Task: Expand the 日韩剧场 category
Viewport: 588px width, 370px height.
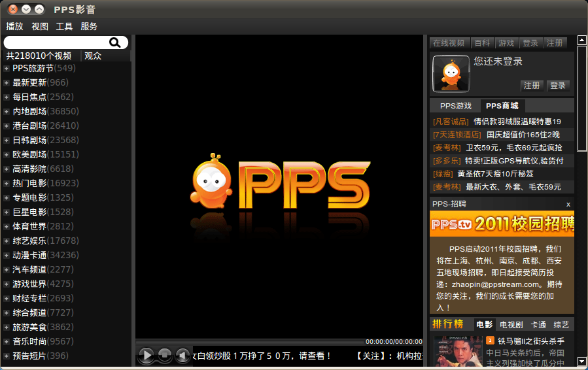Action: point(7,140)
